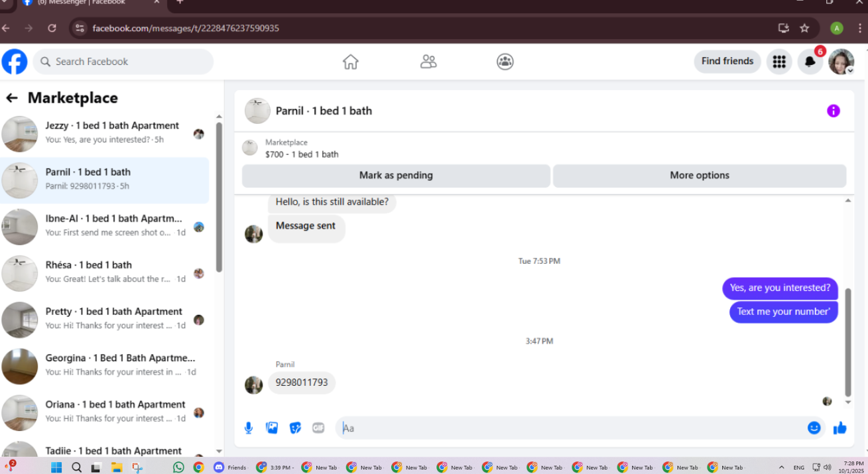Screen dimensions: 868x474
Task: View site information icon in address bar
Action: tap(80, 28)
